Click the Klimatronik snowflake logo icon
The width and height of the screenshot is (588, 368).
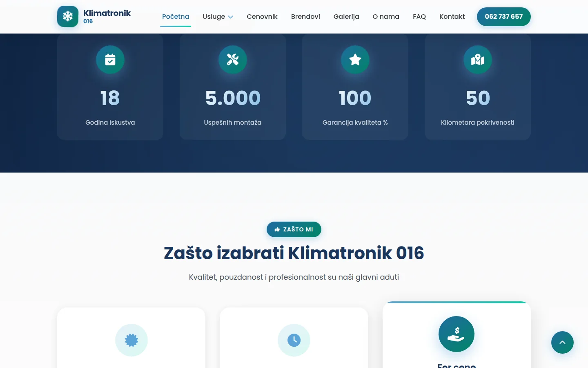pos(68,16)
